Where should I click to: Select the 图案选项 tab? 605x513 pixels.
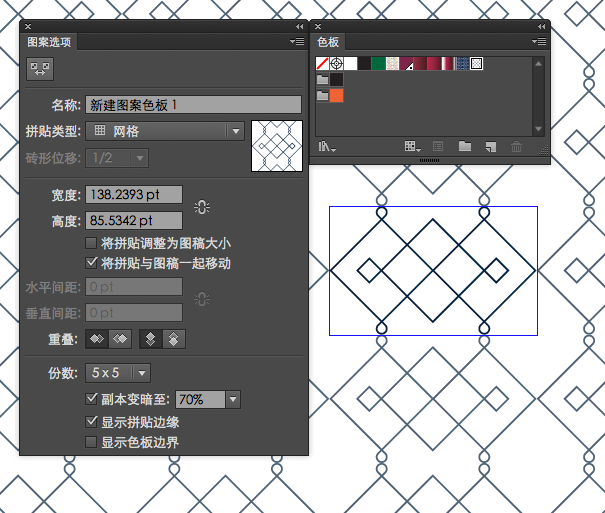click(49, 42)
